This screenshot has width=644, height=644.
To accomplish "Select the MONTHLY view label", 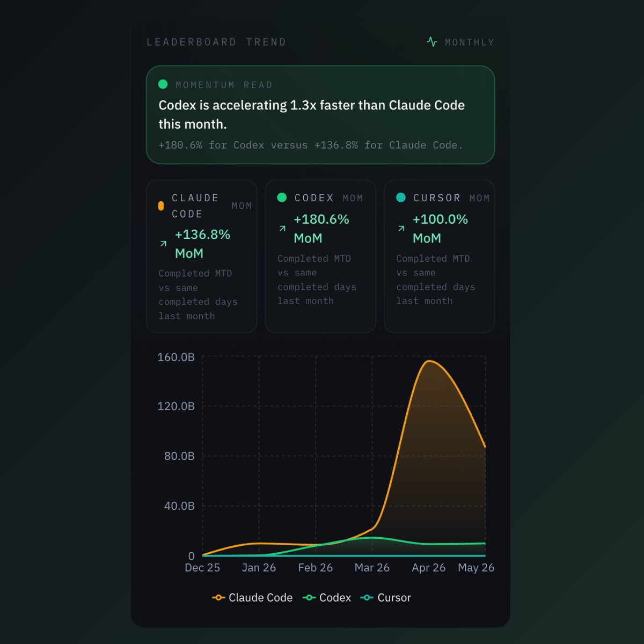I will pyautogui.click(x=470, y=42).
